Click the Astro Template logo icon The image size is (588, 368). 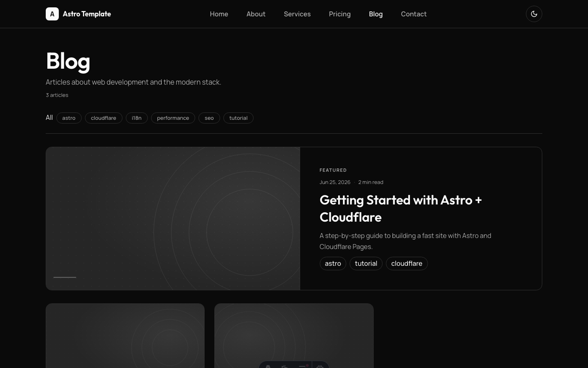tap(52, 14)
